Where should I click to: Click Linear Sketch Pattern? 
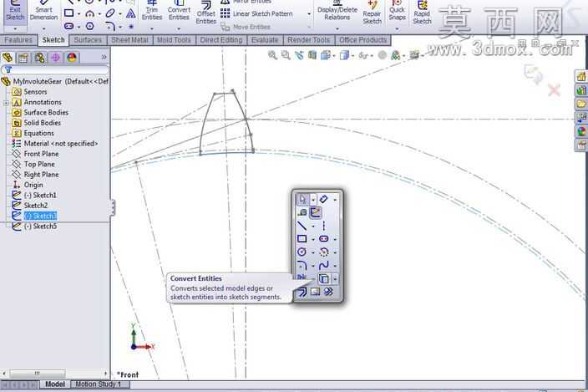256,14
